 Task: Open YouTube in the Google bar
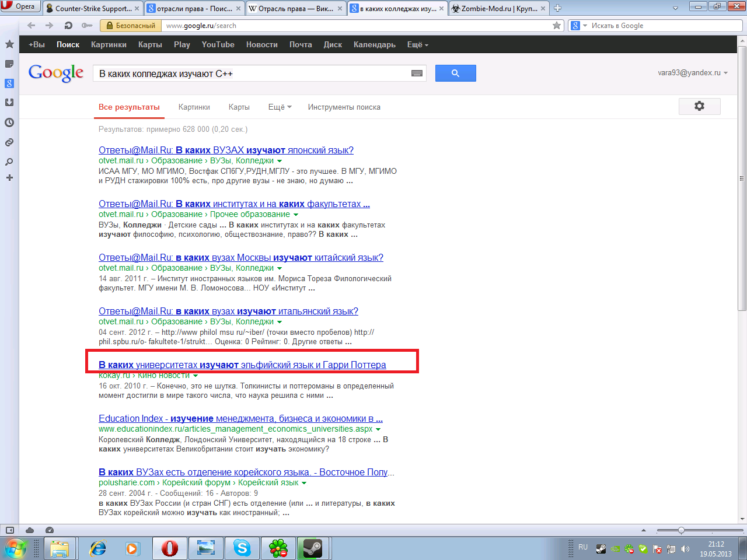218,44
